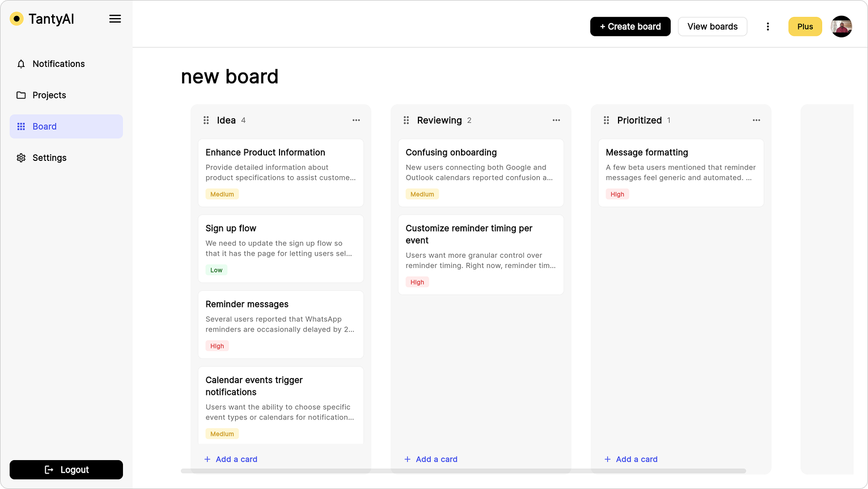Screen dimensions: 868x489
Task: Open the vertical three-dot menu in header
Action: 768,27
